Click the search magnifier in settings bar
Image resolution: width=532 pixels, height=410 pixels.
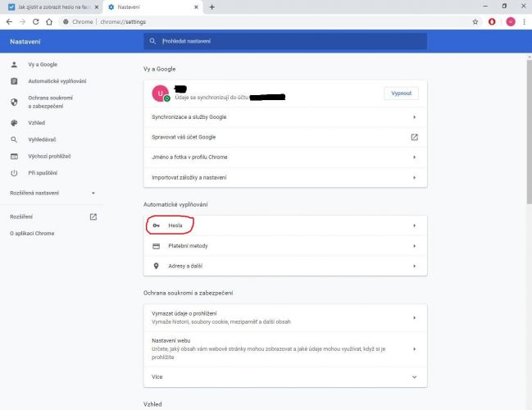coord(152,41)
